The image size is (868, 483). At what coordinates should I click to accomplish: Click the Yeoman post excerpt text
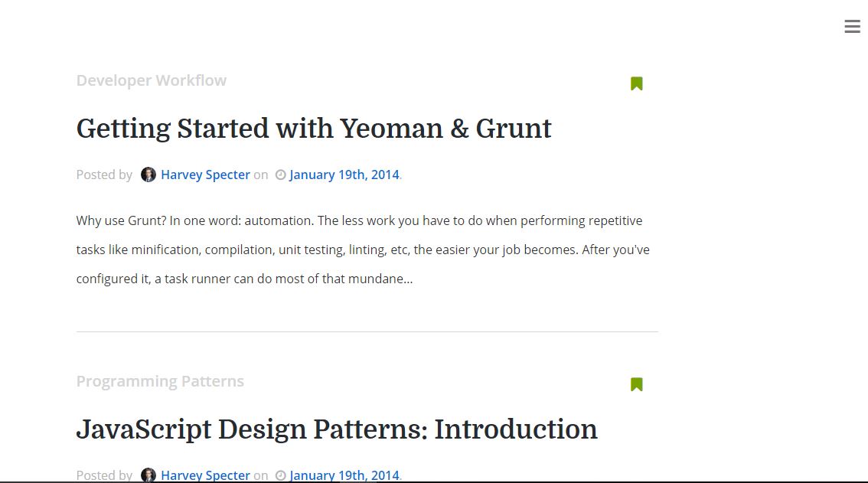363,250
